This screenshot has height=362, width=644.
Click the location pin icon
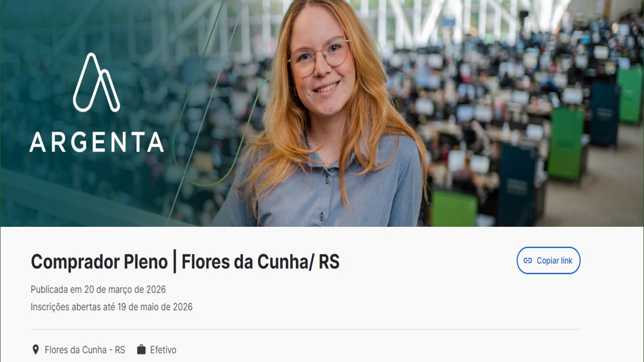(35, 349)
